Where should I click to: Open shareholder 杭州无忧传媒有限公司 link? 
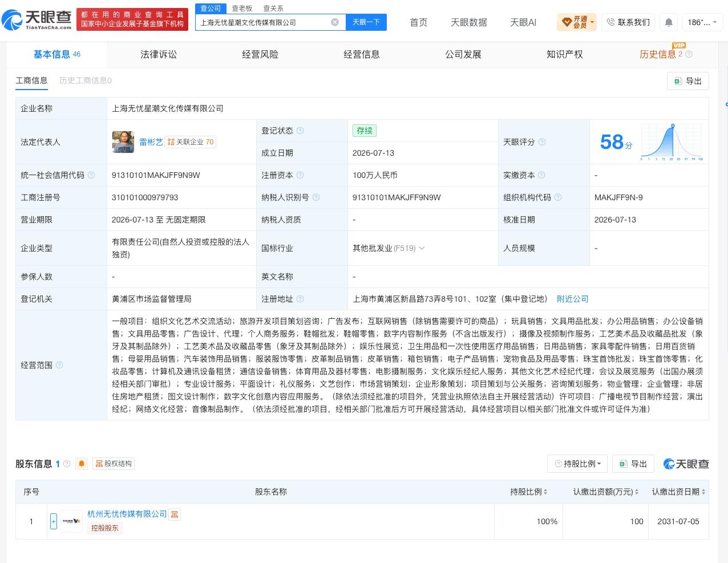tap(127, 514)
